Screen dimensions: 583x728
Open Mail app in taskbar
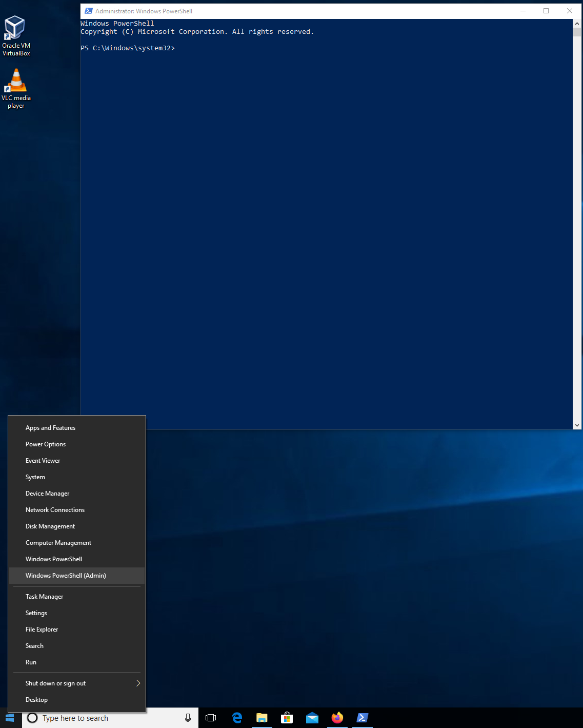tap(312, 718)
